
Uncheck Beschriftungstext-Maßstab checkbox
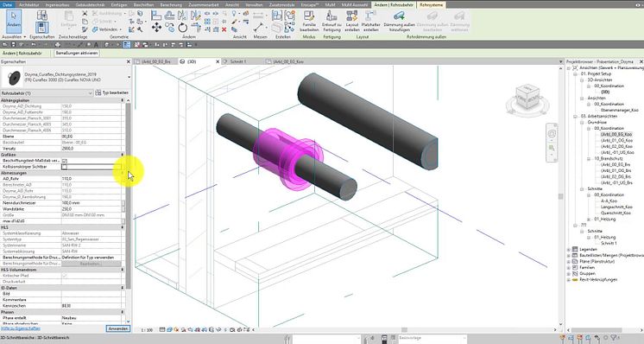65,161
